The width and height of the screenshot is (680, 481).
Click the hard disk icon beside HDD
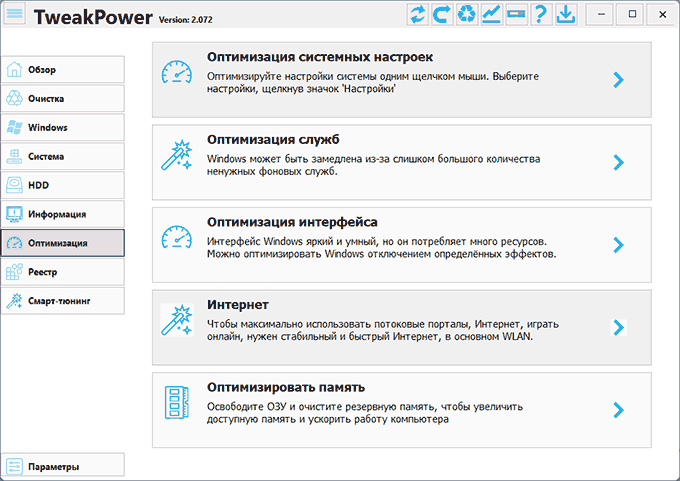(14, 185)
